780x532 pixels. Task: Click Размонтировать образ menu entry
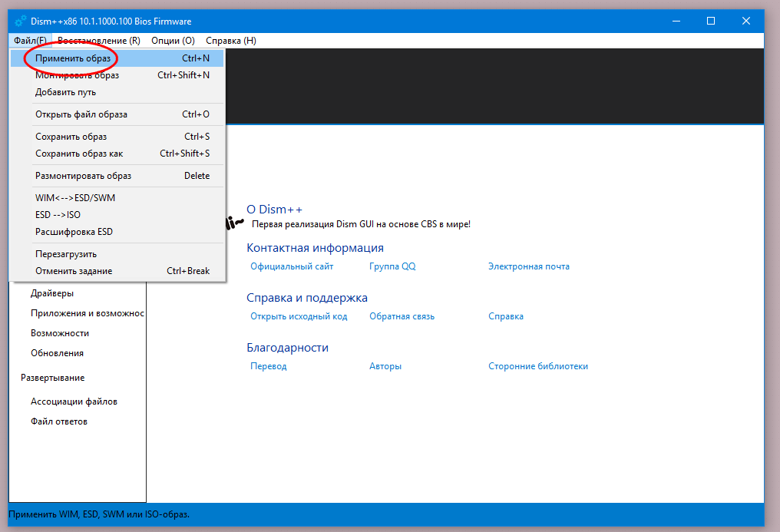point(117,176)
